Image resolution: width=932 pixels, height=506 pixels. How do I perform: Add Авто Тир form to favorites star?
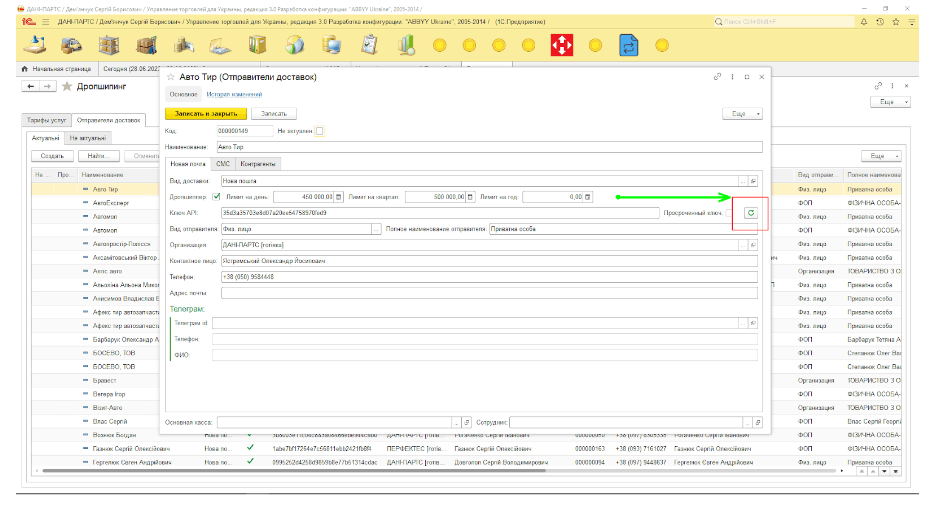[x=169, y=77]
